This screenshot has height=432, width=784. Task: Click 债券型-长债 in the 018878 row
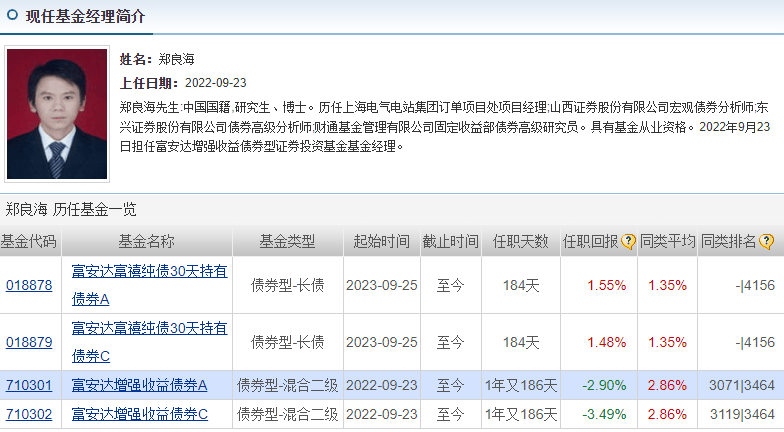[x=288, y=285]
